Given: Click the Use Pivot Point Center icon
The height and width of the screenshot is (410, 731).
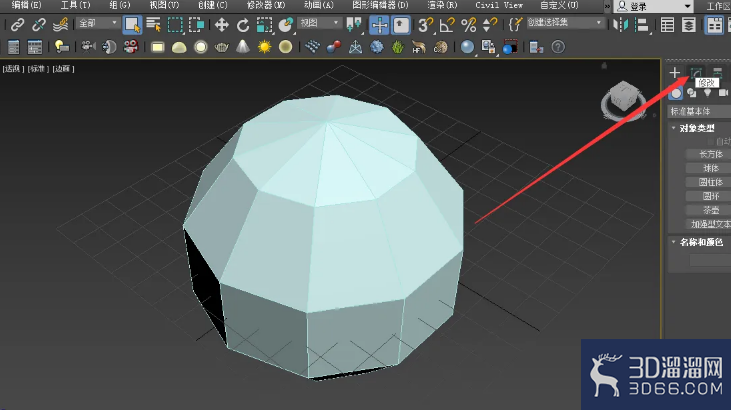Looking at the screenshot, I should [354, 24].
